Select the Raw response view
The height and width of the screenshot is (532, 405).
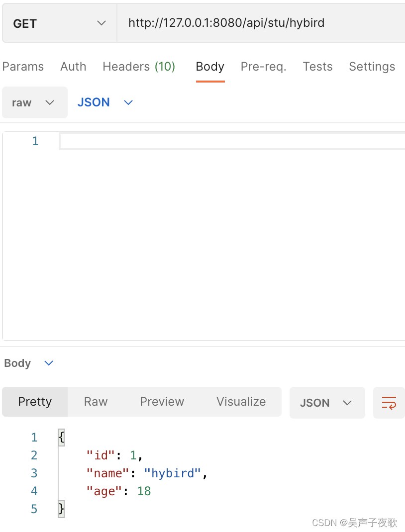96,402
